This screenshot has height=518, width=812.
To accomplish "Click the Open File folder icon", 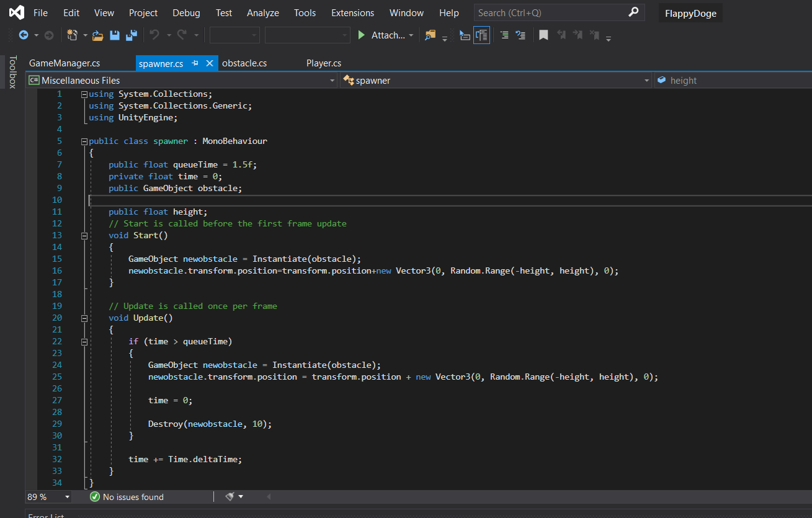I will 97,35.
